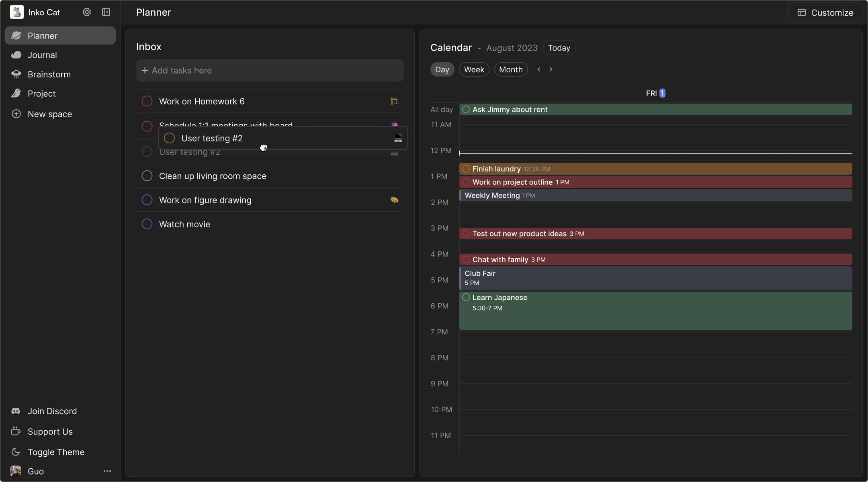Click the Support Us coffee icon
Image resolution: width=868 pixels, height=482 pixels.
point(16,431)
